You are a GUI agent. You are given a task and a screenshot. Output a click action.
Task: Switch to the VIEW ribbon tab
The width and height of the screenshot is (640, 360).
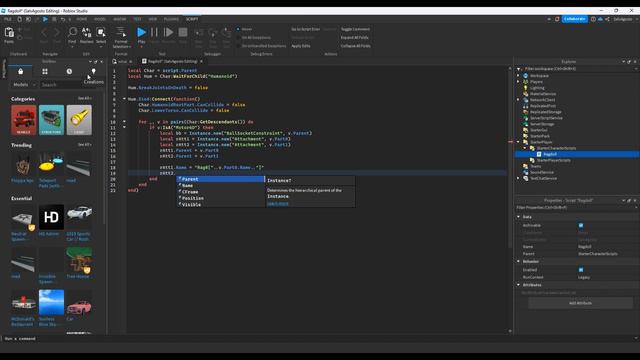[153, 19]
